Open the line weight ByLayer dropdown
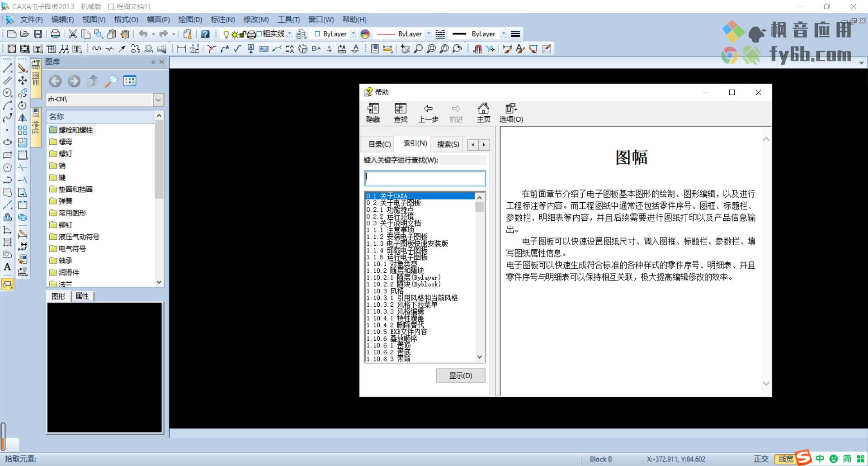868x466 pixels. click(x=504, y=34)
